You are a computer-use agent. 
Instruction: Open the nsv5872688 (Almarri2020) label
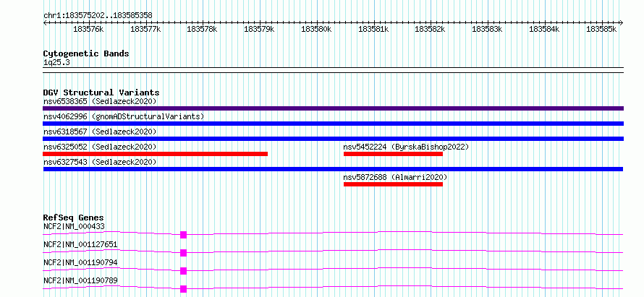395,177
